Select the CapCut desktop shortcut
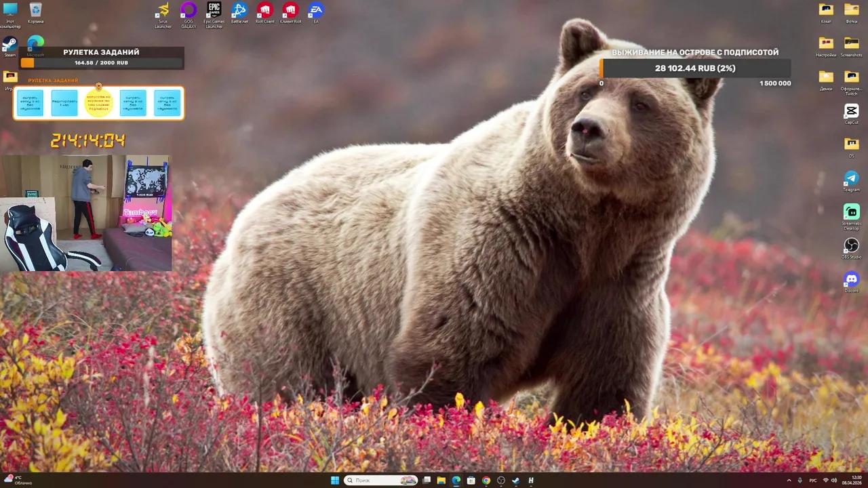The width and height of the screenshot is (868, 488). coord(852,114)
